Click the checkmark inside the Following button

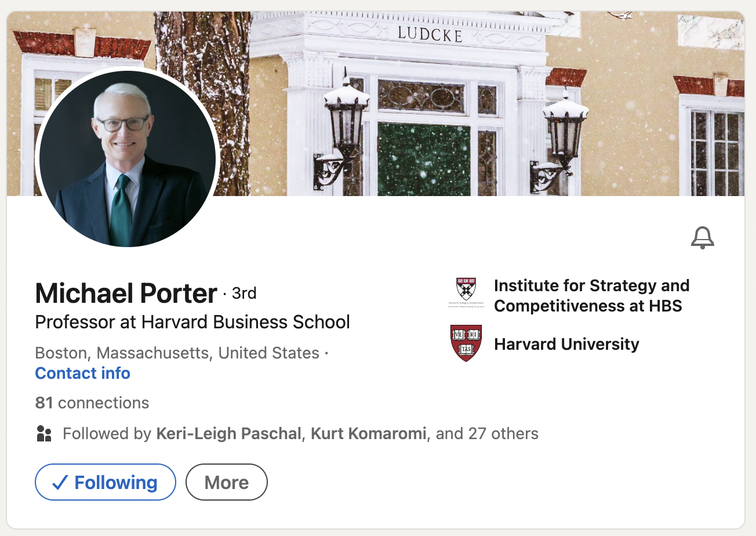pos(60,481)
